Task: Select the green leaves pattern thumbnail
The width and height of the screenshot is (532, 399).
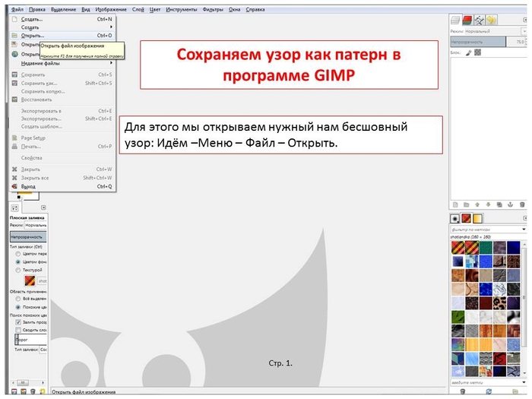Action: click(x=458, y=317)
